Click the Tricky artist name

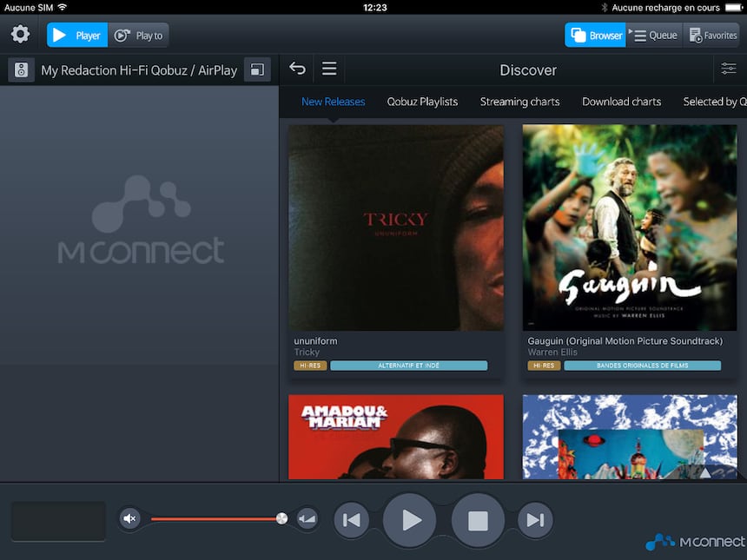click(x=307, y=352)
